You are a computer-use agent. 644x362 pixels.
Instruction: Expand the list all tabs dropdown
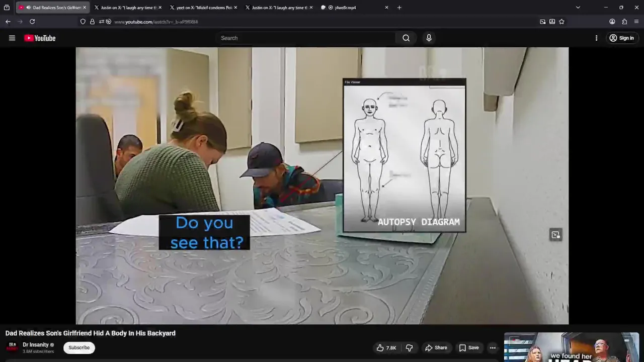578,8
